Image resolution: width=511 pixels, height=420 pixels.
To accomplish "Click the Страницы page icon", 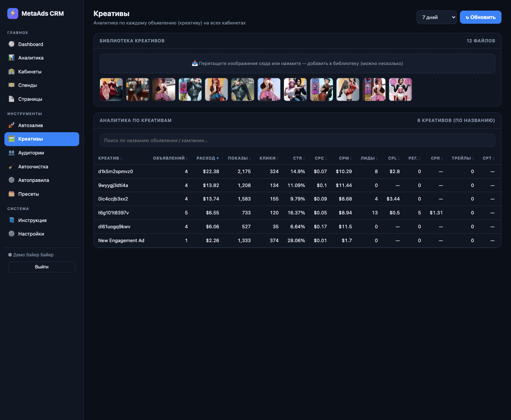I will (12, 99).
